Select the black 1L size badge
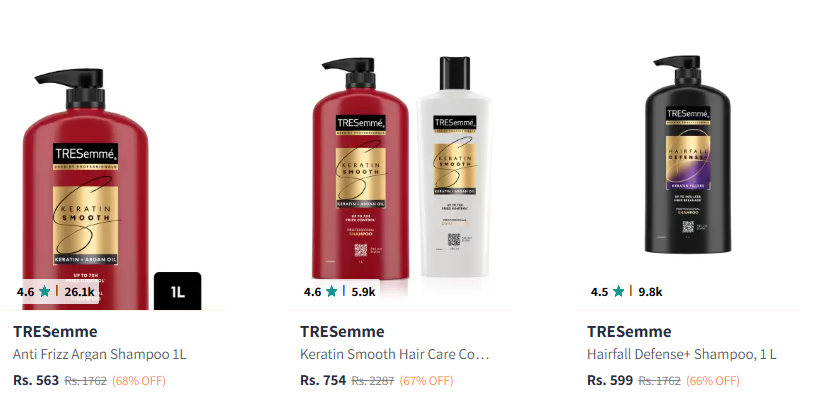The height and width of the screenshot is (417, 836). click(178, 291)
